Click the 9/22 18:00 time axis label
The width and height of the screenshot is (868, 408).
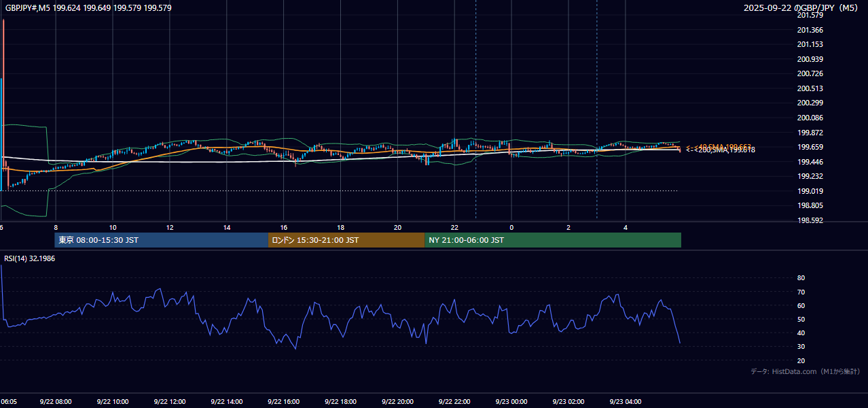click(x=341, y=402)
